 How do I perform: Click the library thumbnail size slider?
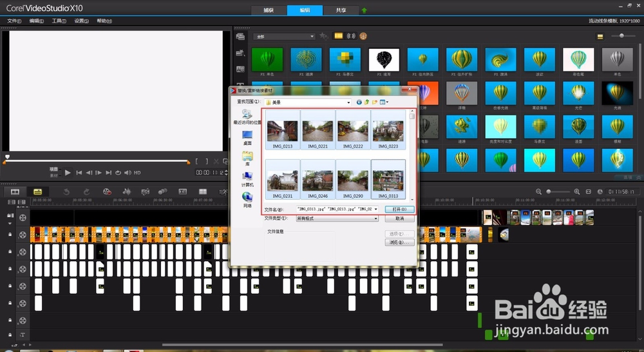click(x=622, y=36)
